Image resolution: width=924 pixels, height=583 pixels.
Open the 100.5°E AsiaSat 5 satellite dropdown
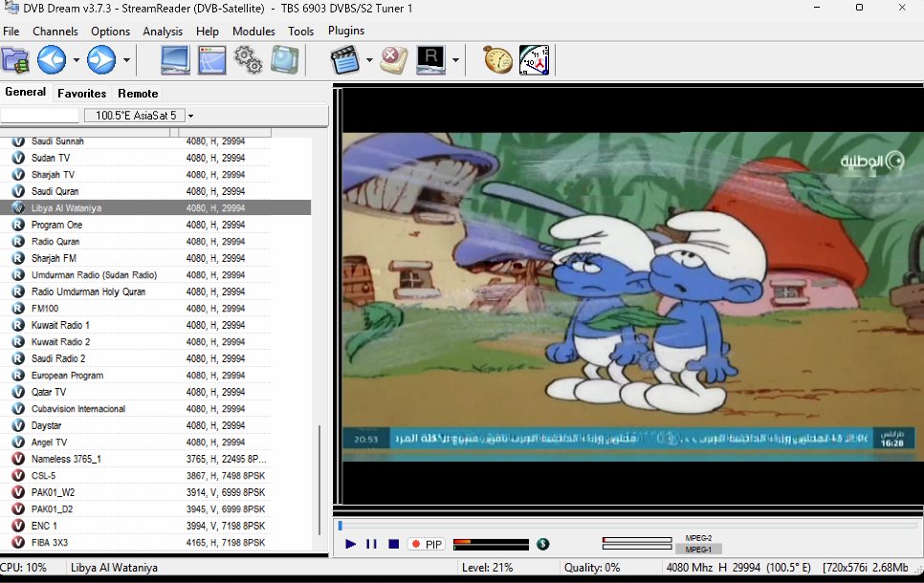click(x=190, y=116)
